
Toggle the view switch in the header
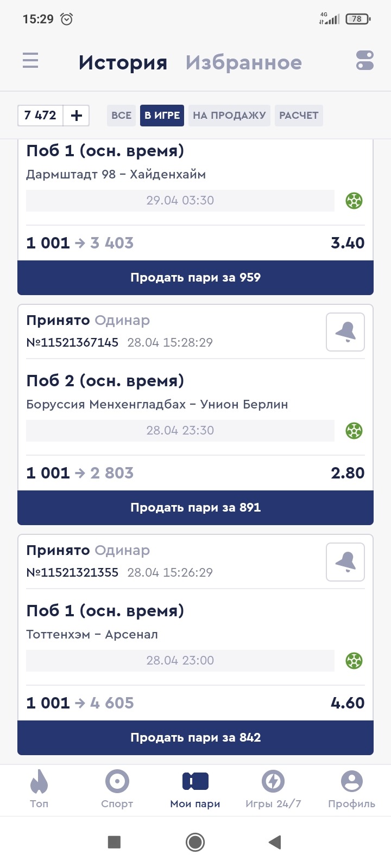click(365, 60)
